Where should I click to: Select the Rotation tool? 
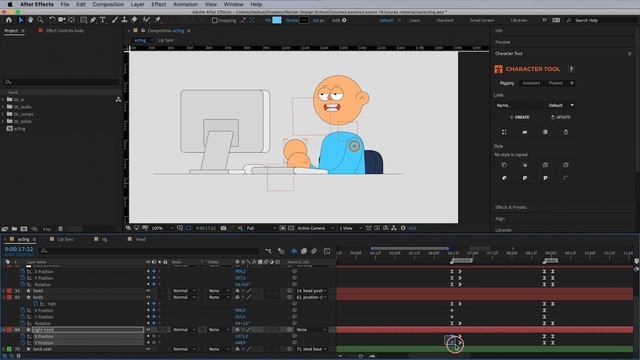[52, 20]
